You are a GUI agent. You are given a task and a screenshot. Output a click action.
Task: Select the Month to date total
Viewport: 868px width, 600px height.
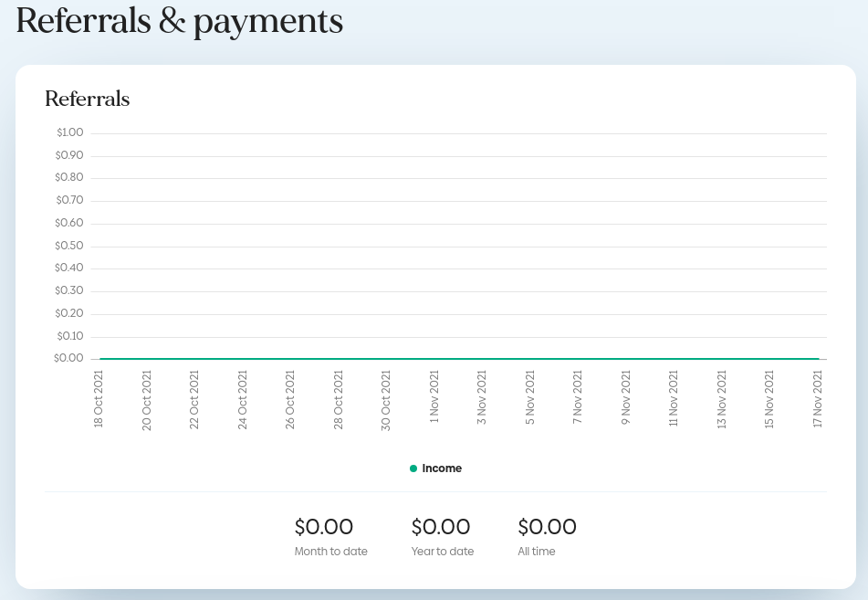(x=324, y=527)
